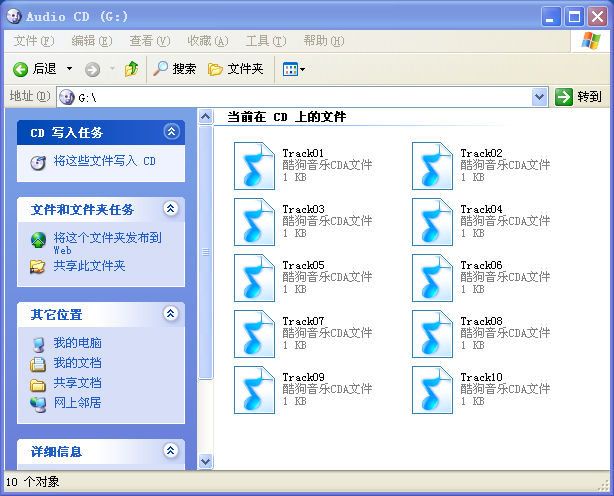Click the address bar CD drive icon
614x496 pixels.
pyautogui.click(x=67, y=97)
